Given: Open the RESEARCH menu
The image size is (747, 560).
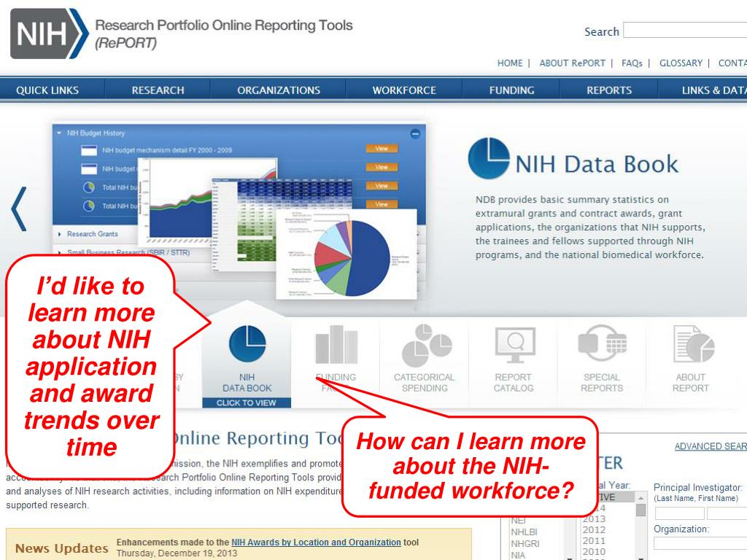Looking at the screenshot, I should pos(158,90).
